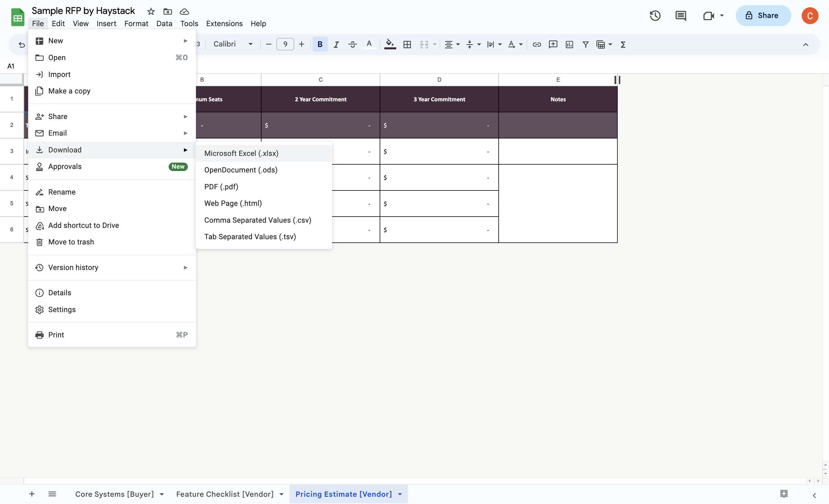The width and height of the screenshot is (829, 504).
Task: Check the cloud document status icon
Action: point(184,12)
